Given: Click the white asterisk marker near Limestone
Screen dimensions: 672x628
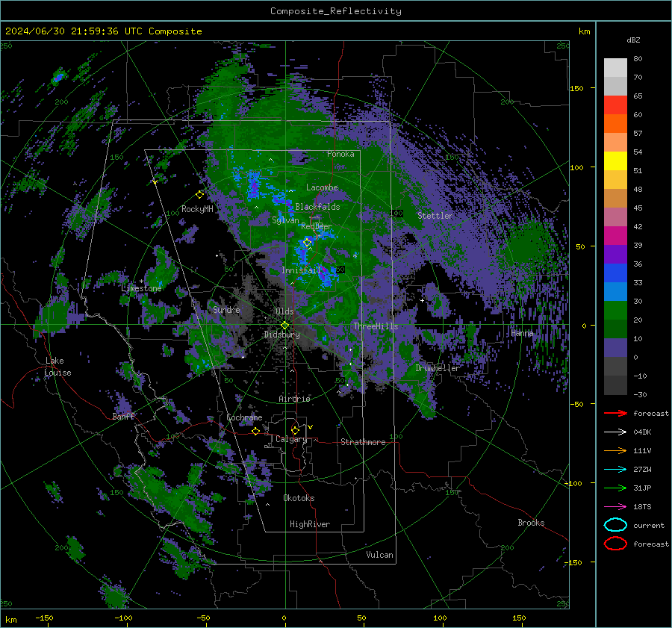Looking at the screenshot, I should tap(141, 282).
